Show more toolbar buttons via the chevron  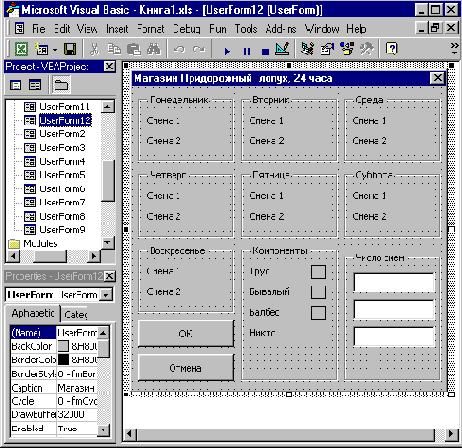click(454, 48)
